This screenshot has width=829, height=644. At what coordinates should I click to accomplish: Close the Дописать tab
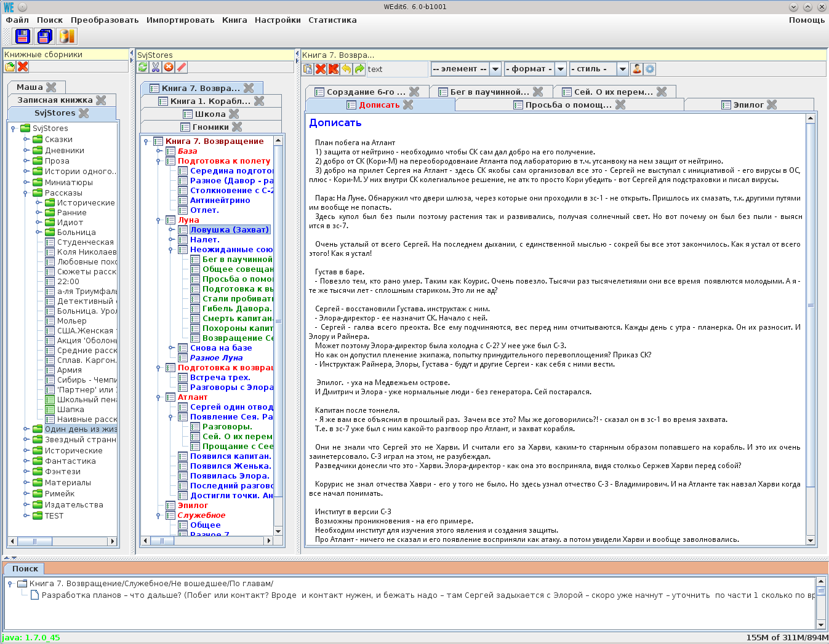click(x=408, y=105)
